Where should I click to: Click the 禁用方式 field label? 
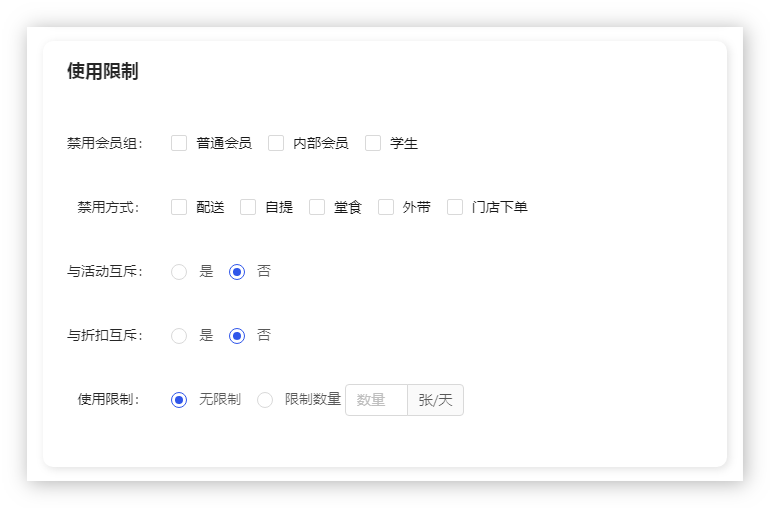pyautogui.click(x=108, y=207)
